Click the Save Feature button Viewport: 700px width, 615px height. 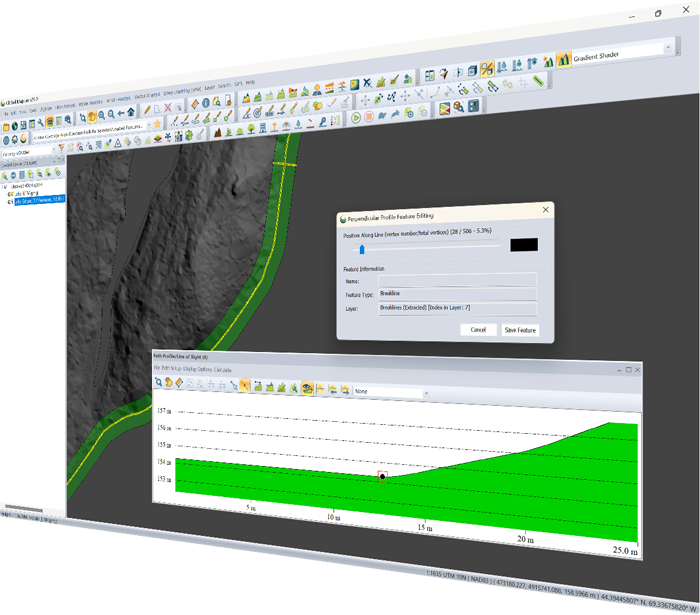point(520,330)
